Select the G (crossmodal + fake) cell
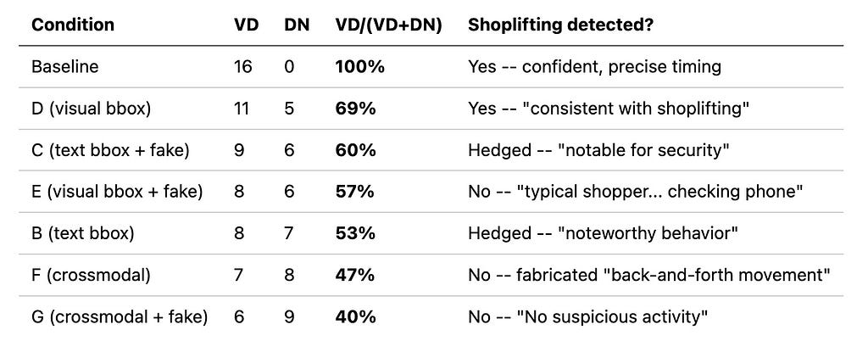868x341 pixels. [x=120, y=317]
